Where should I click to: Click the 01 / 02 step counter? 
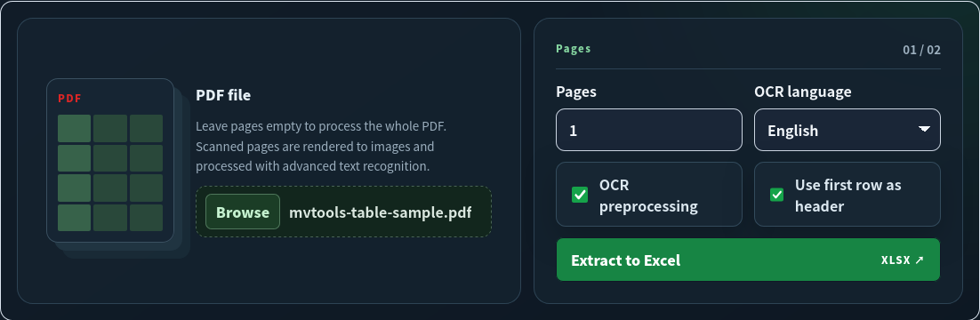click(x=921, y=50)
